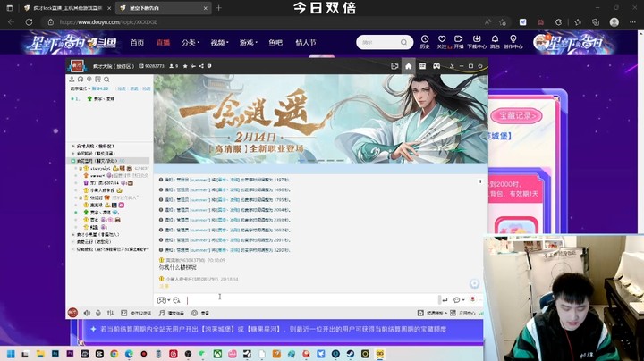Click the video play icon in YY window header
Viewport: 644px width, 361px height.
[x=394, y=66]
